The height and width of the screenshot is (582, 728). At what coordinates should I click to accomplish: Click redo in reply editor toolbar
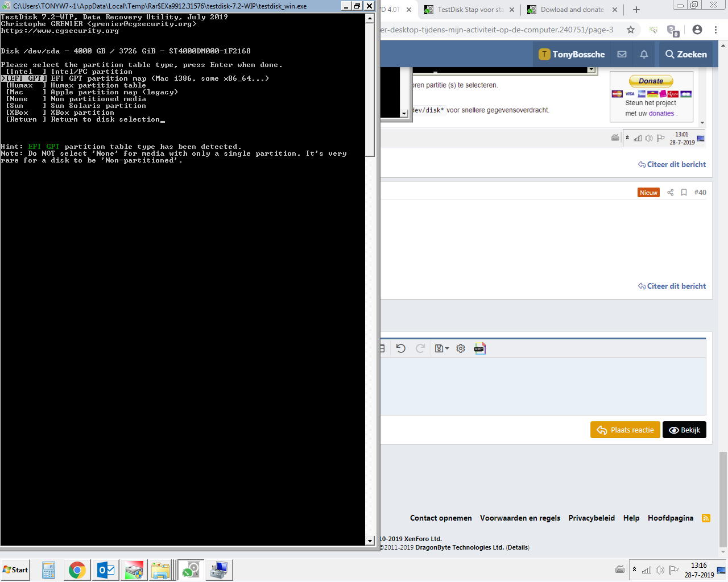tap(420, 348)
